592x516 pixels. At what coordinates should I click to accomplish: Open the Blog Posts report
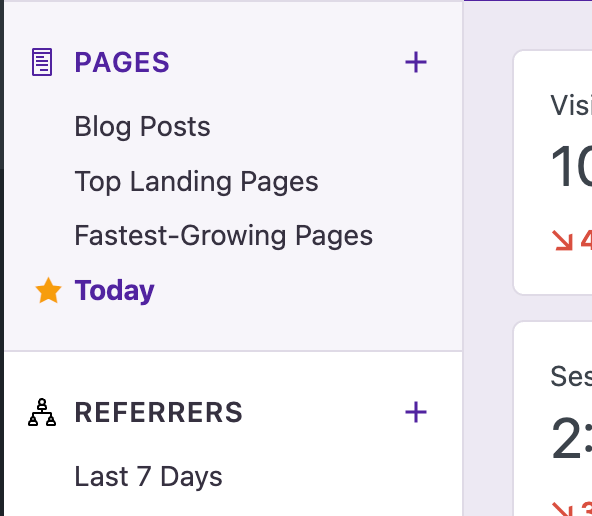tap(142, 126)
